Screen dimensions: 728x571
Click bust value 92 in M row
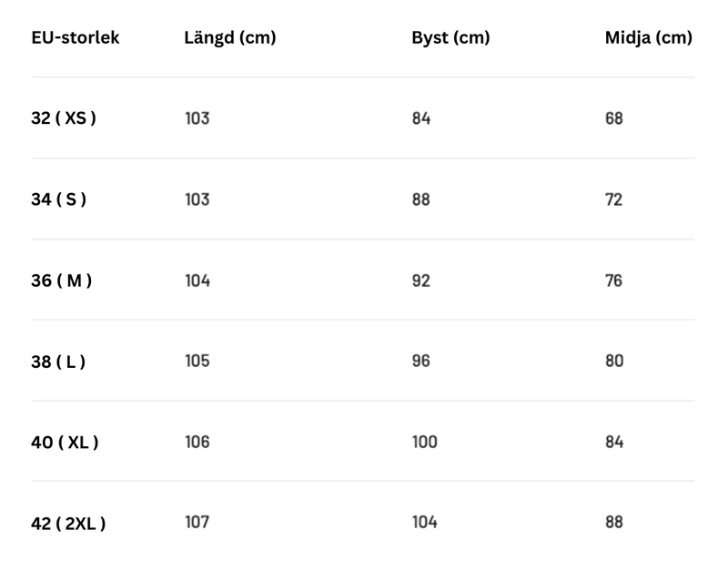[x=421, y=280]
